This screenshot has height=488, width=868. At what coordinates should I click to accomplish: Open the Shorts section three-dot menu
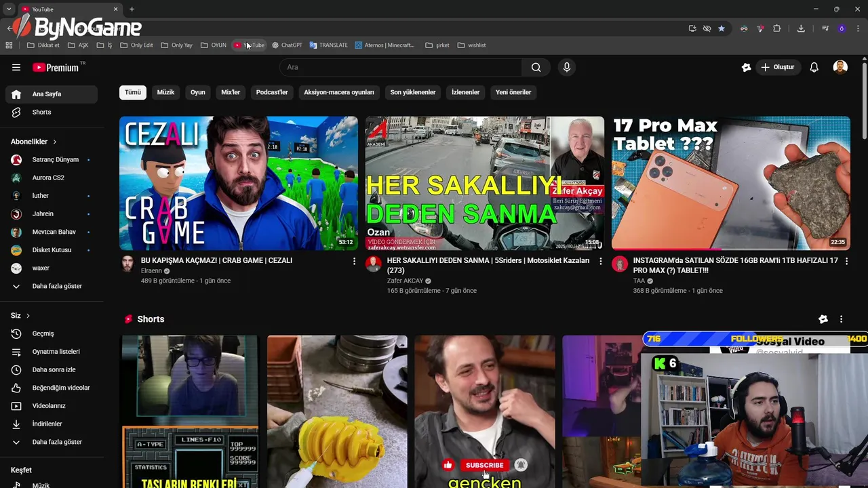[842, 319]
